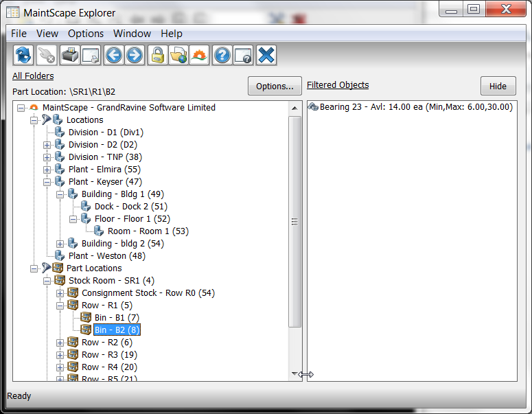
Task: Click the pin icon beside Part Locations
Action: tap(46, 268)
